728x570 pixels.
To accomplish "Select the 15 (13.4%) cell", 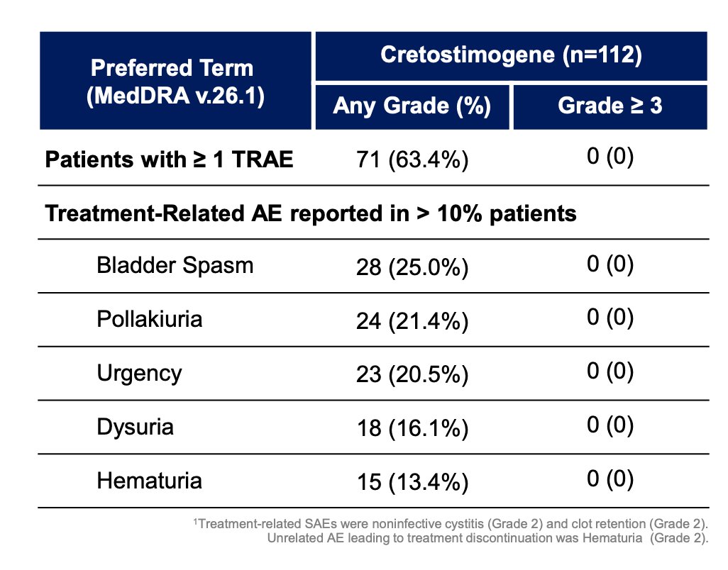I will pyautogui.click(x=412, y=482).
